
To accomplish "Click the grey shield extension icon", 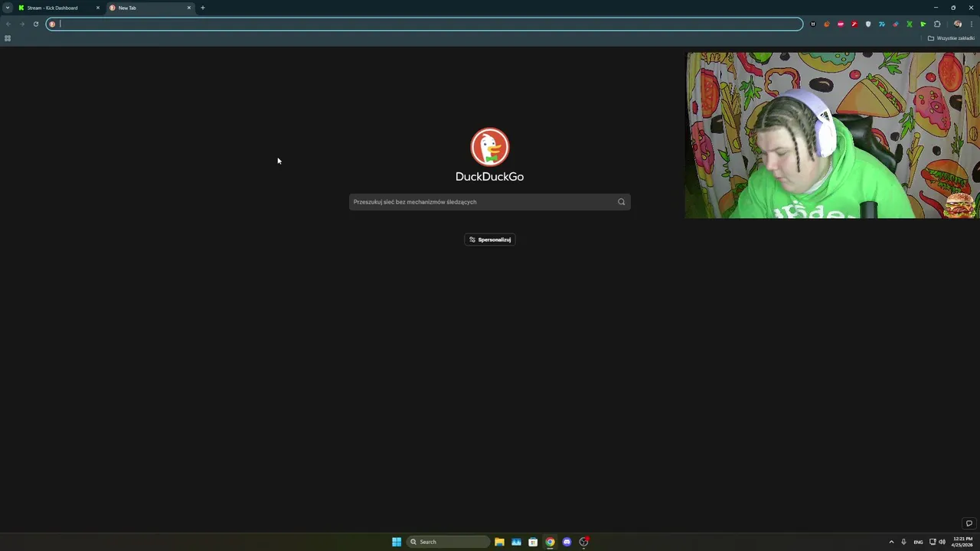I will point(868,24).
